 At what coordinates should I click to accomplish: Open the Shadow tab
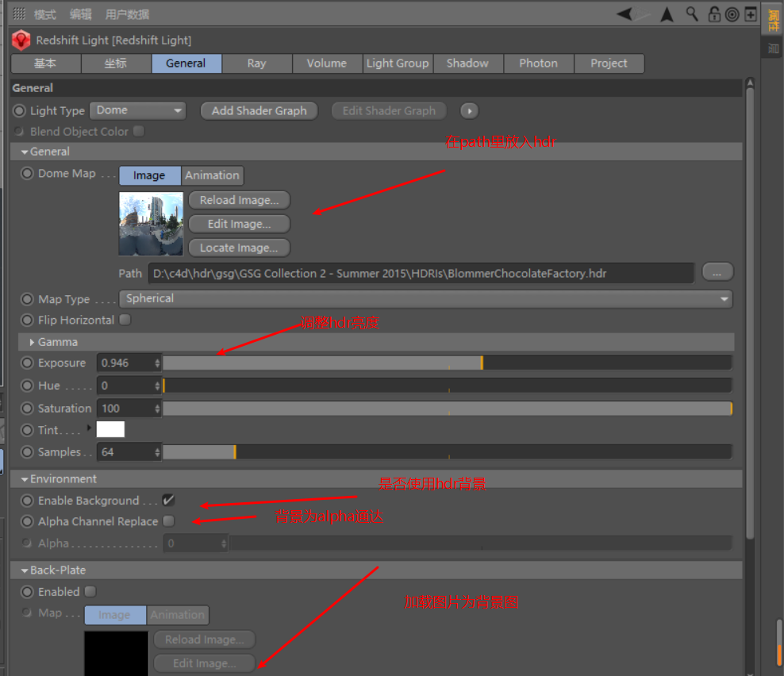468,63
